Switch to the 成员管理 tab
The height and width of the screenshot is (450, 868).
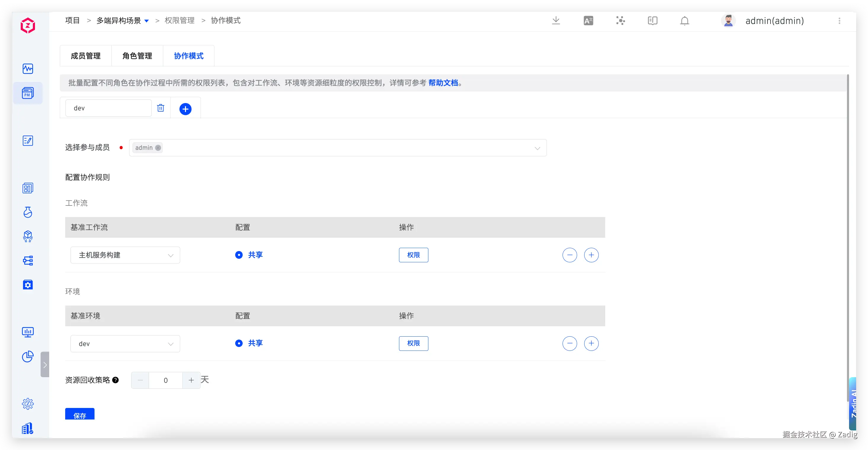pyautogui.click(x=86, y=56)
